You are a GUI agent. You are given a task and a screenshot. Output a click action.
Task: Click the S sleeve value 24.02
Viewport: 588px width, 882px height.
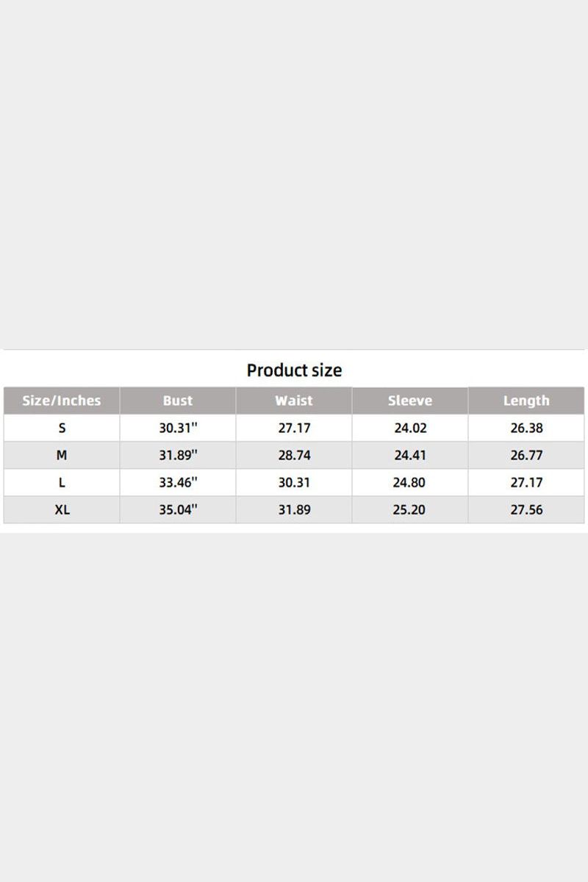pos(410,428)
